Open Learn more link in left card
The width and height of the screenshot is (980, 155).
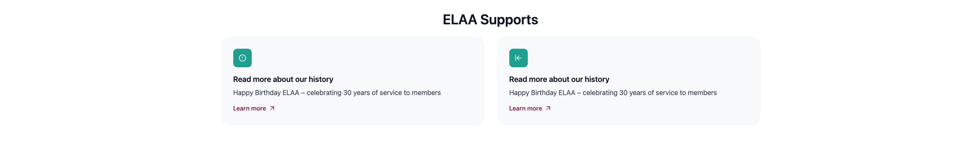[x=249, y=108]
